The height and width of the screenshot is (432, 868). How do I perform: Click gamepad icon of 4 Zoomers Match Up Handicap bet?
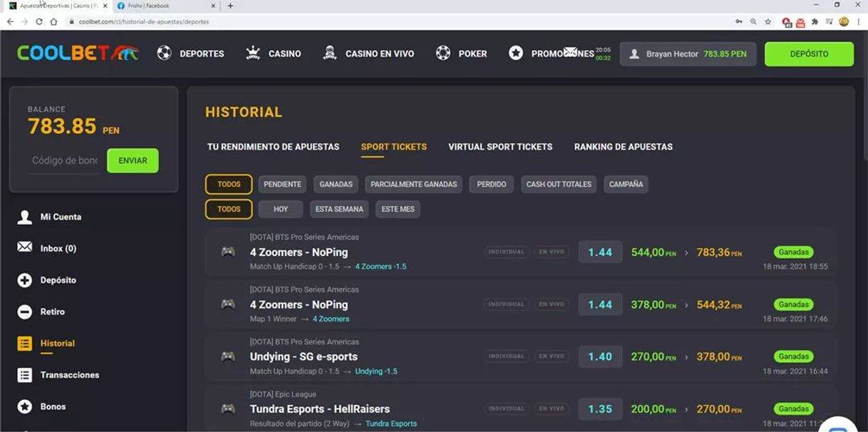[x=228, y=252]
